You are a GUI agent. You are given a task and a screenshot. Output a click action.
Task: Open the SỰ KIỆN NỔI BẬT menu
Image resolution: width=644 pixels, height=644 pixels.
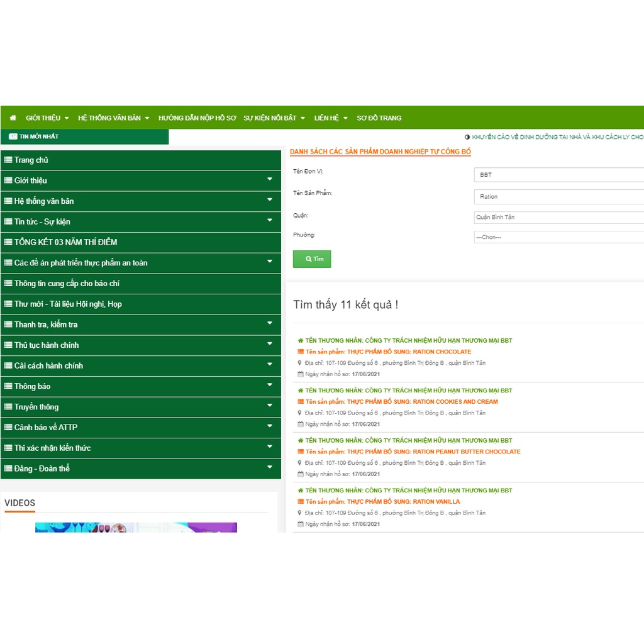point(274,118)
